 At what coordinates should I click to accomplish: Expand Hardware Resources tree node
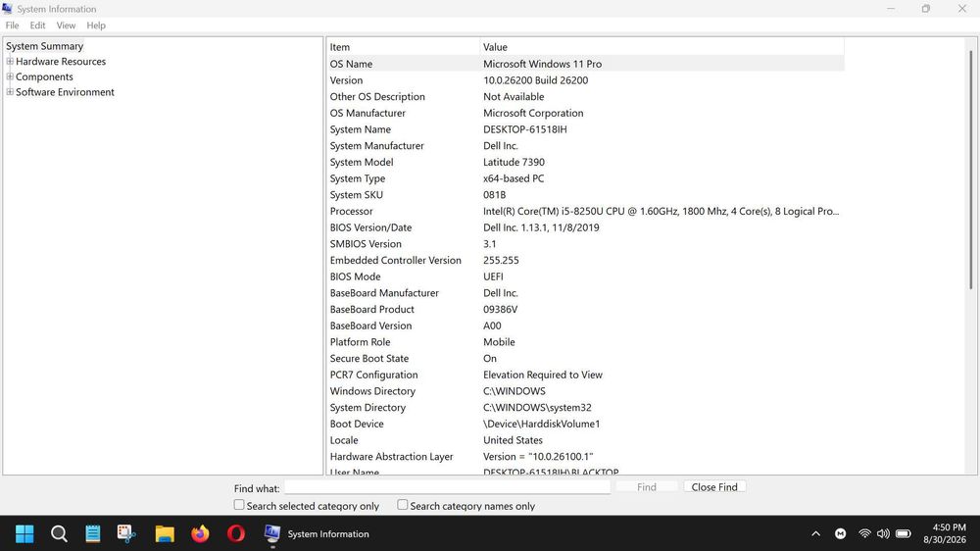pyautogui.click(x=10, y=62)
